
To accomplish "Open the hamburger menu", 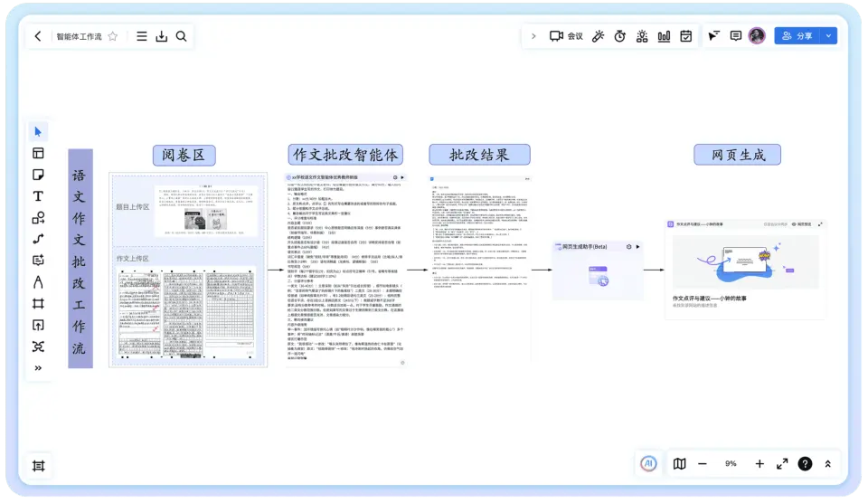I will (142, 36).
